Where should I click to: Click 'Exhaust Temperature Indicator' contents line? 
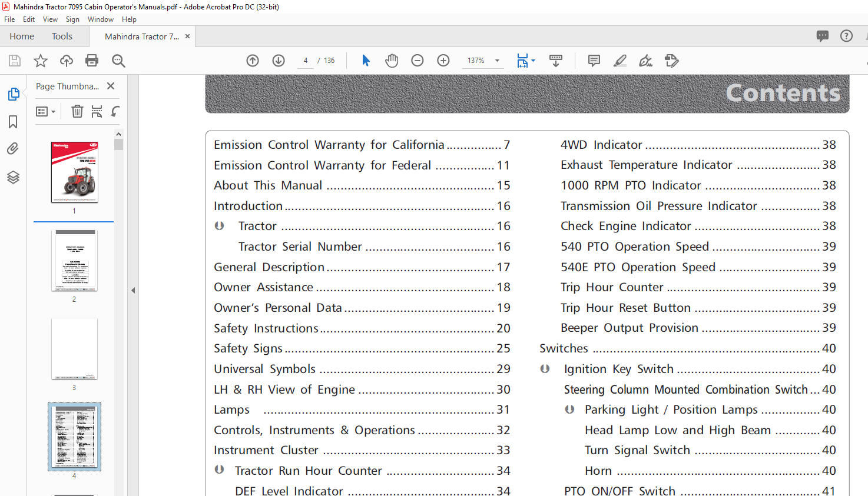pyautogui.click(x=698, y=165)
